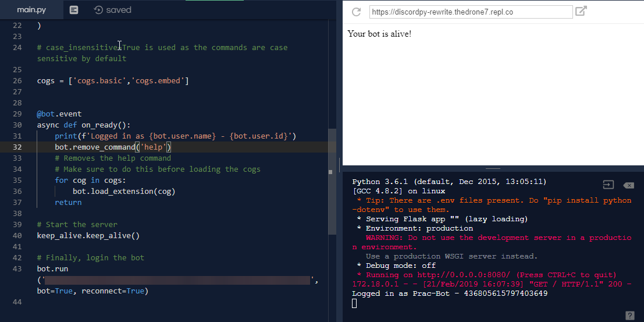Click the saved history icon
Screen dimensions: 644x322
[x=98, y=10]
